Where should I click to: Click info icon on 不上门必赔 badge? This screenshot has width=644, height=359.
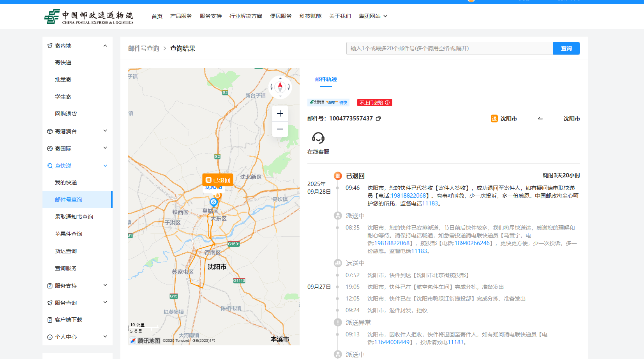387,103
